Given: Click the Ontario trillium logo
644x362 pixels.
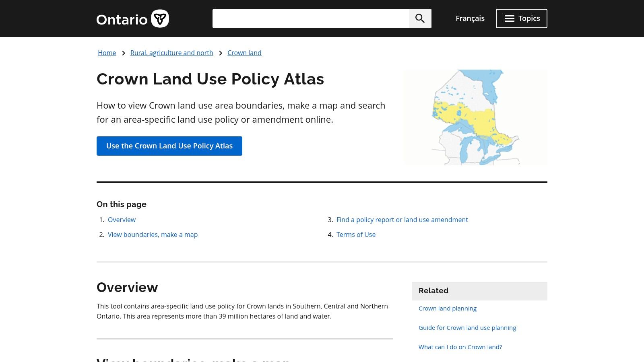Looking at the screenshot, I should click(x=160, y=19).
